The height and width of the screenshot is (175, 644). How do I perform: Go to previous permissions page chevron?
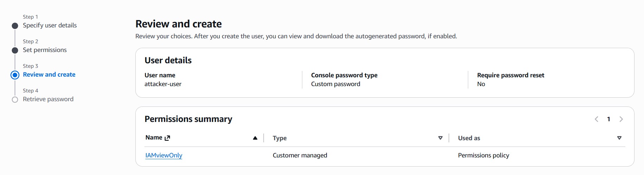pos(597,119)
